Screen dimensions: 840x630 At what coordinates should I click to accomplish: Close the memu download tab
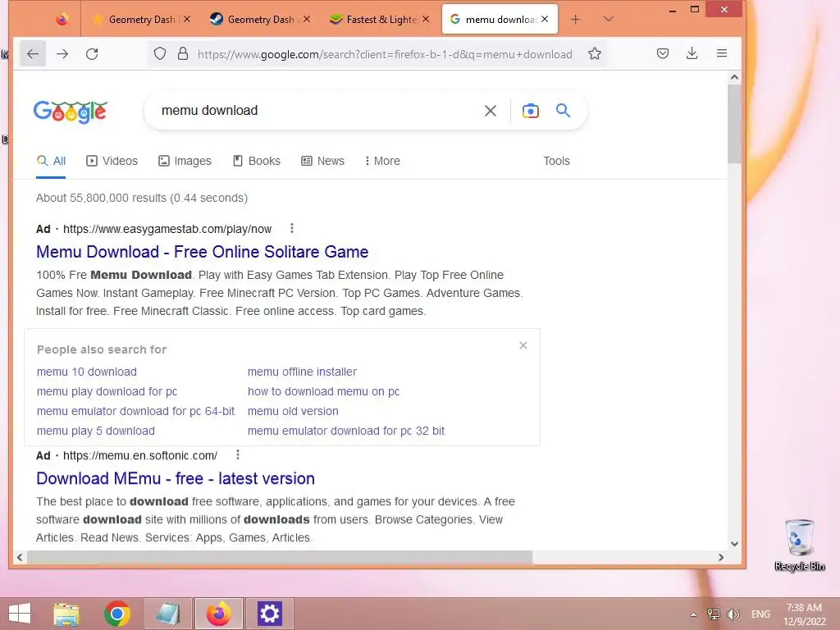pos(545,20)
